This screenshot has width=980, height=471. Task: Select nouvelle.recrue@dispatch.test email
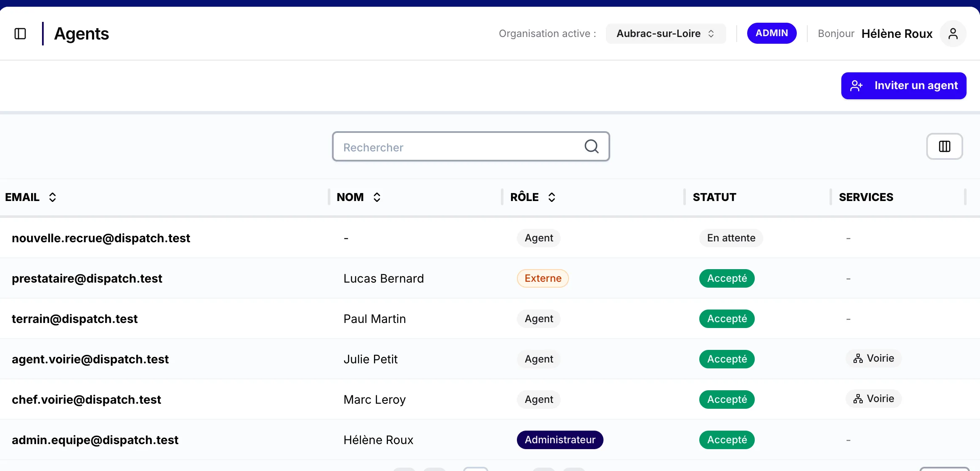pyautogui.click(x=101, y=238)
